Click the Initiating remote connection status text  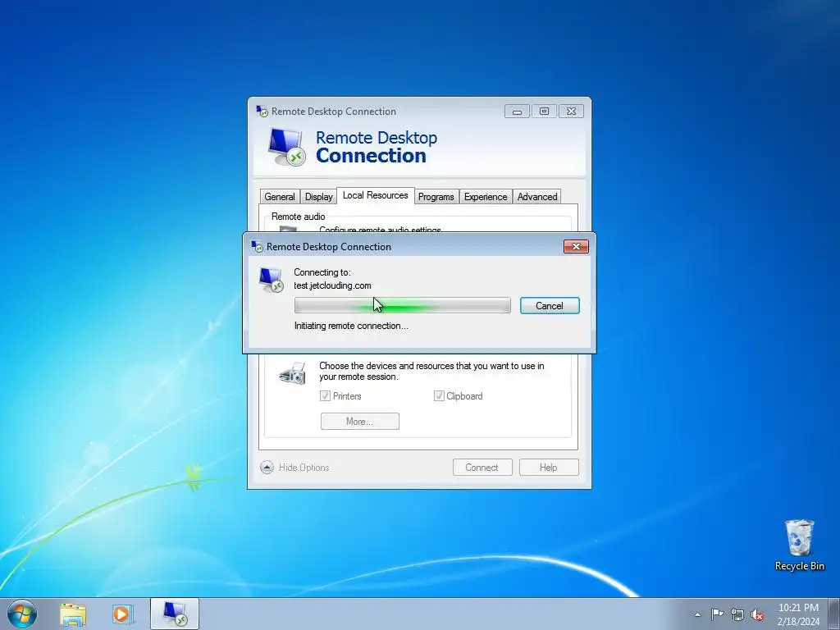[351, 326]
